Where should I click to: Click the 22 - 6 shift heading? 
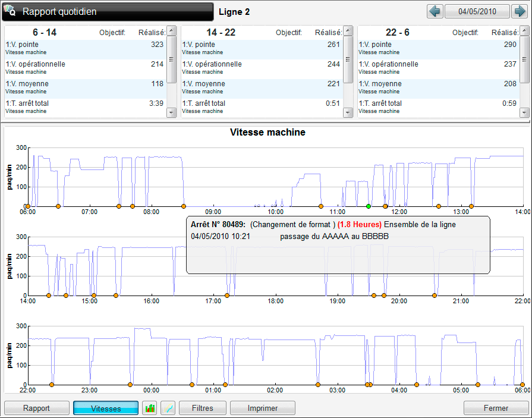397,32
